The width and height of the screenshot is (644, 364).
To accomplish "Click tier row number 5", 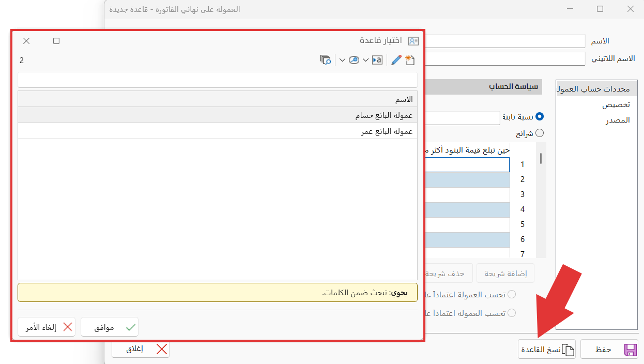I will click(x=523, y=224).
